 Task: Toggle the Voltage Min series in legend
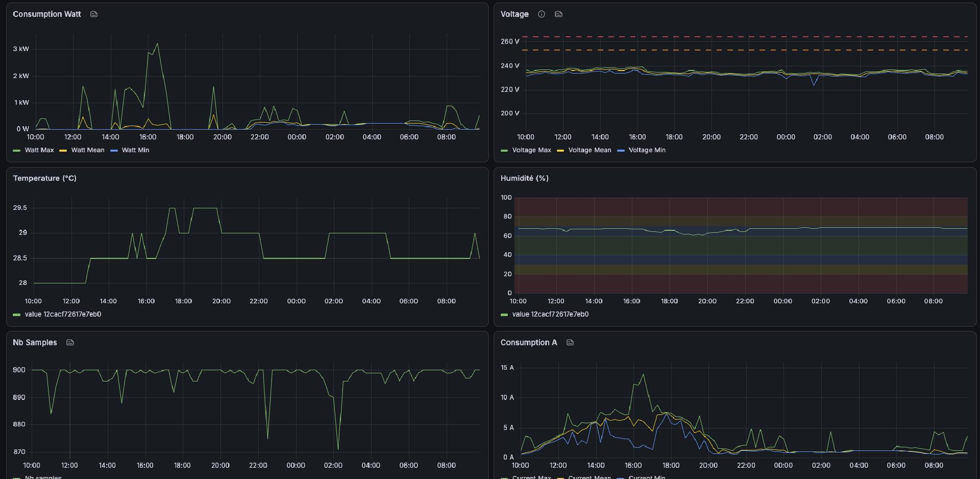coord(647,150)
